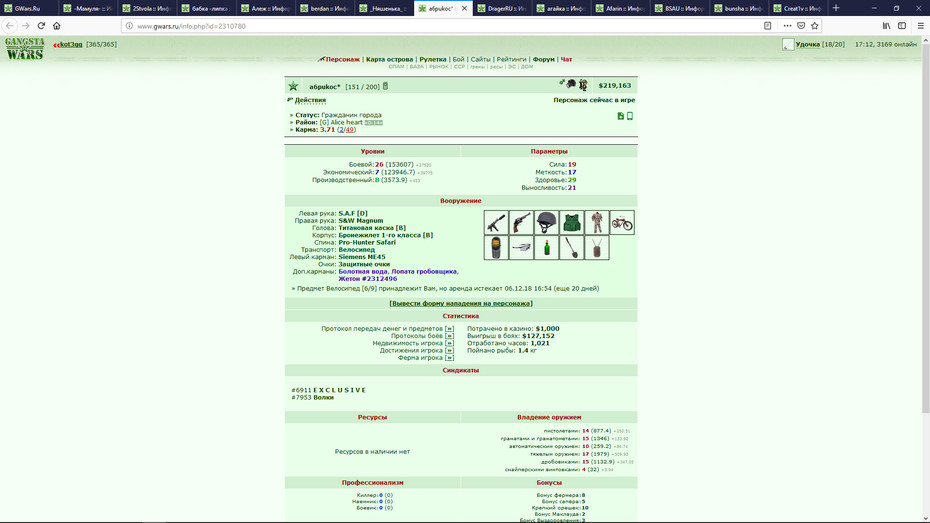
Task: Bookmark this page with the star icon
Action: click(x=814, y=25)
